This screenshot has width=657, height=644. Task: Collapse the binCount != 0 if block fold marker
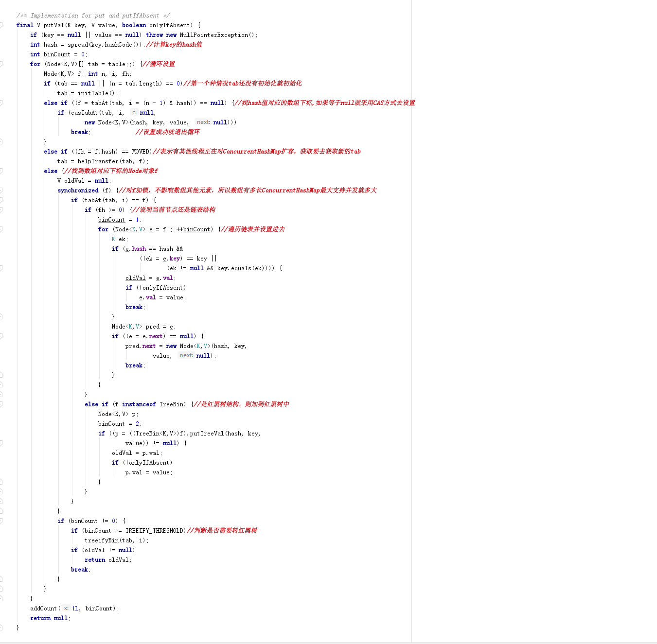(x=1, y=521)
